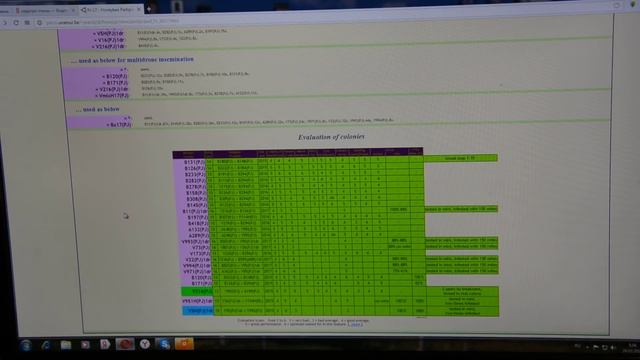Open B233(PJ) row in evaluation table
The image size is (640, 360).
click(195, 174)
